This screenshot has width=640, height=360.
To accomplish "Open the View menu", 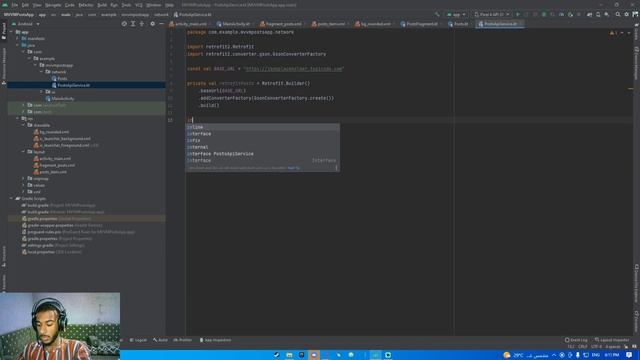I will 37,5.
